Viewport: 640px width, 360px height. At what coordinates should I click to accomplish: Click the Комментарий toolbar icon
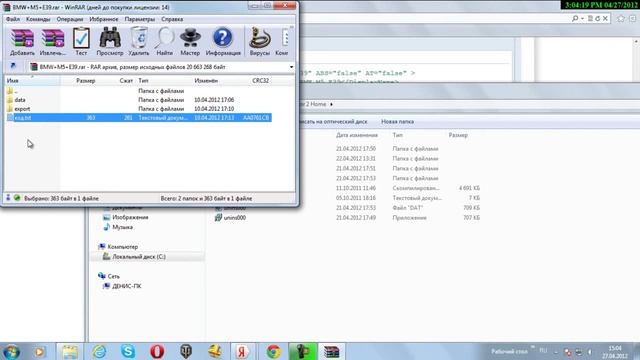coord(282,41)
